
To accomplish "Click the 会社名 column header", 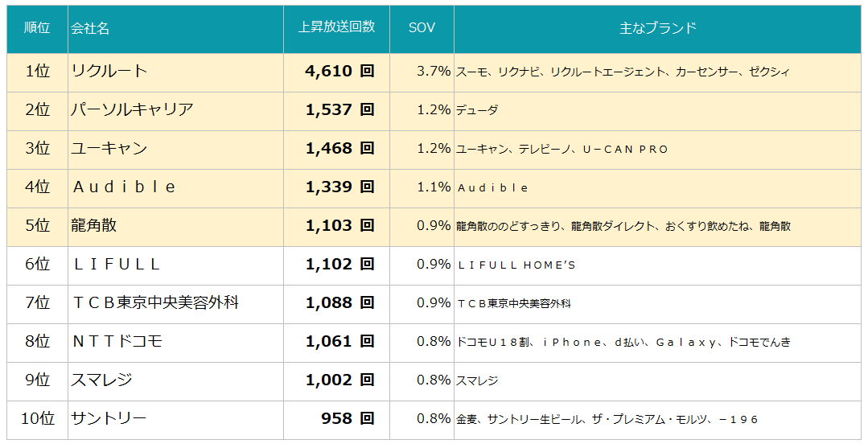I will (x=90, y=28).
